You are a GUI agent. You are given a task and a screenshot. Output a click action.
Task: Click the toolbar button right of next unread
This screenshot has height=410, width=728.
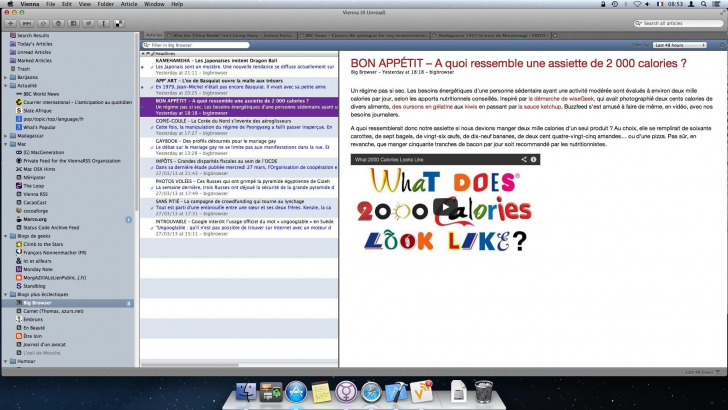(43, 23)
